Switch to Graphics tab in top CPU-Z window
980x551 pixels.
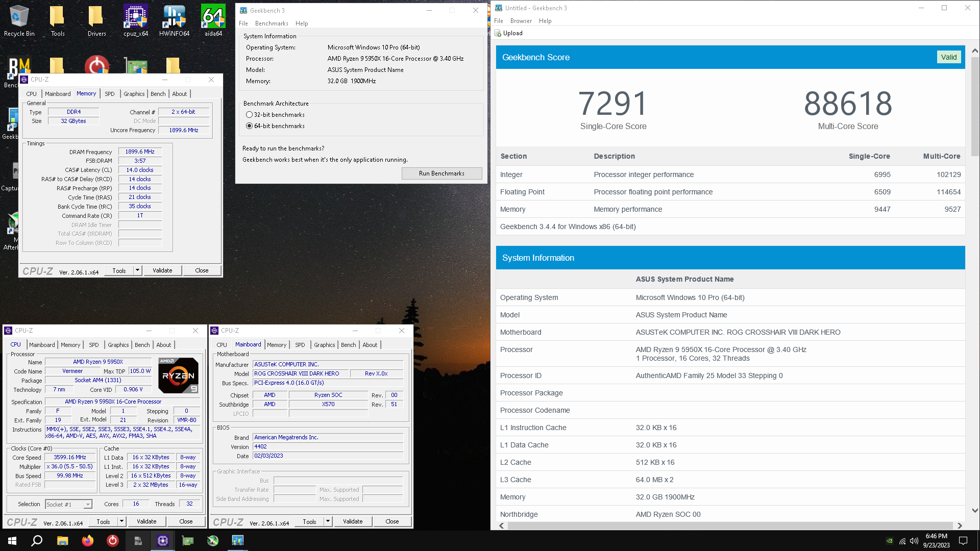coord(134,94)
